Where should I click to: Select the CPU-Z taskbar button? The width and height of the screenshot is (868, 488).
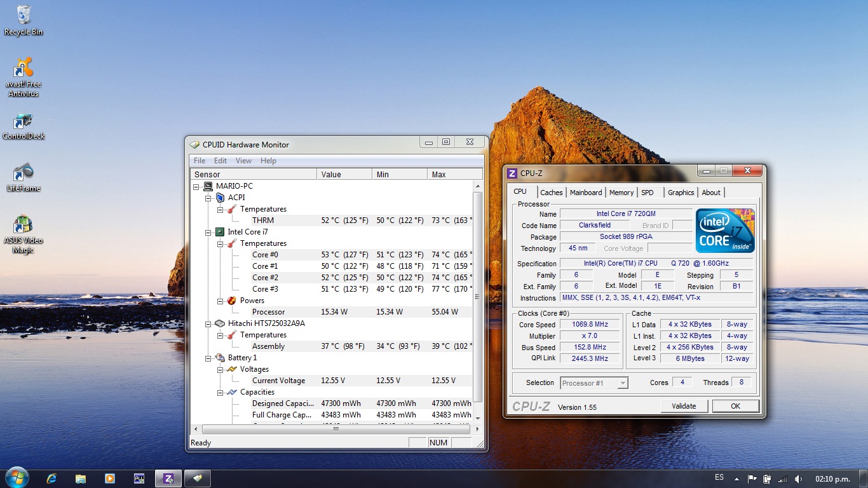point(168,478)
